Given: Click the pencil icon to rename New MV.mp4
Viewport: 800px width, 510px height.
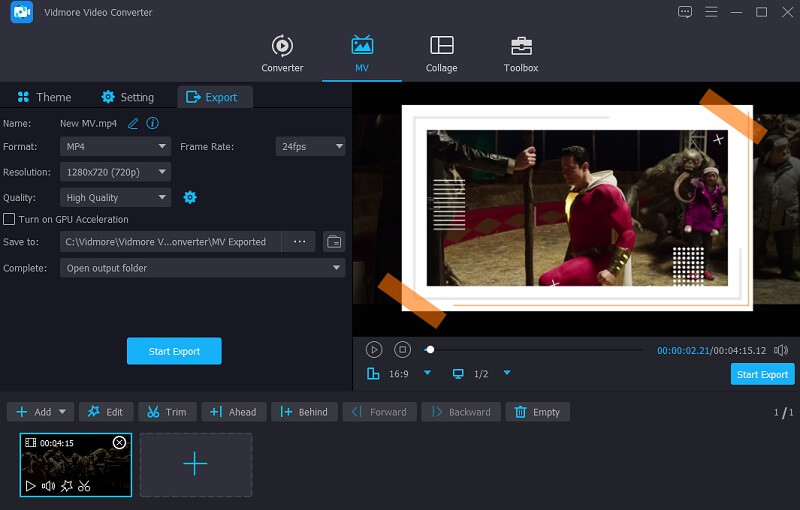Looking at the screenshot, I should click(x=133, y=124).
